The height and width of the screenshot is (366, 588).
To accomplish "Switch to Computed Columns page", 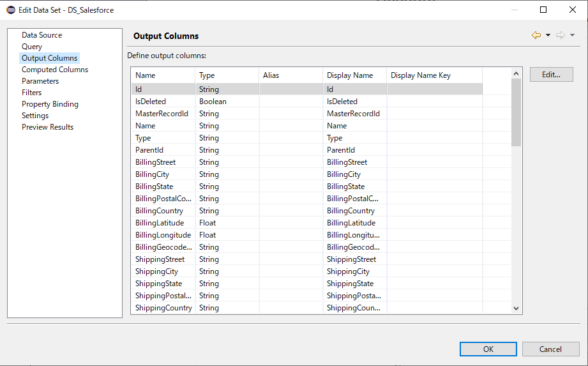I will point(55,70).
